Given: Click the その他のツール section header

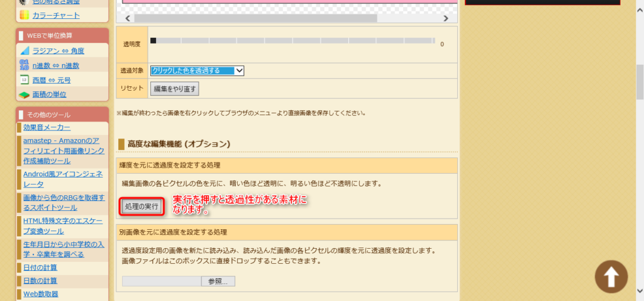Looking at the screenshot, I should point(62,115).
